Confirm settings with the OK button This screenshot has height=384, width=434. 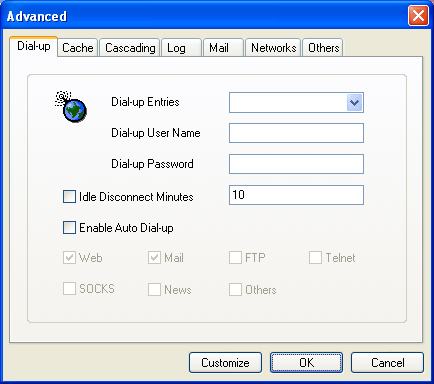tap(306, 362)
